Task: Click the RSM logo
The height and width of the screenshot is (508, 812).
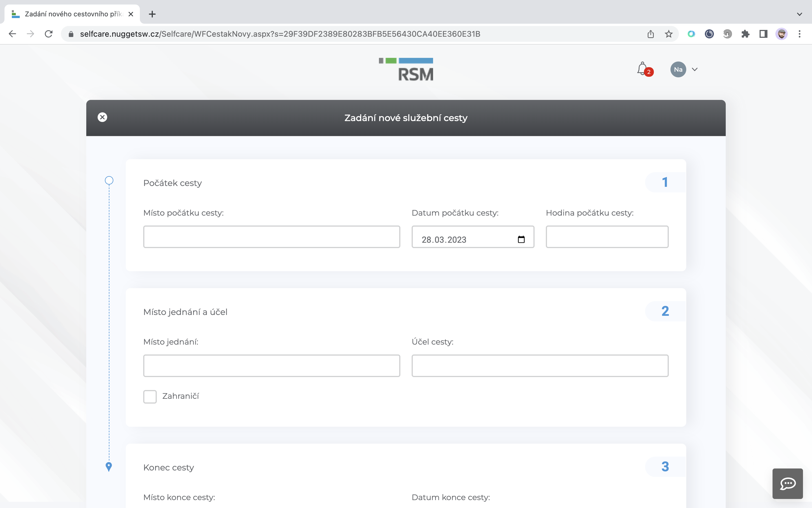Action: pos(406,69)
